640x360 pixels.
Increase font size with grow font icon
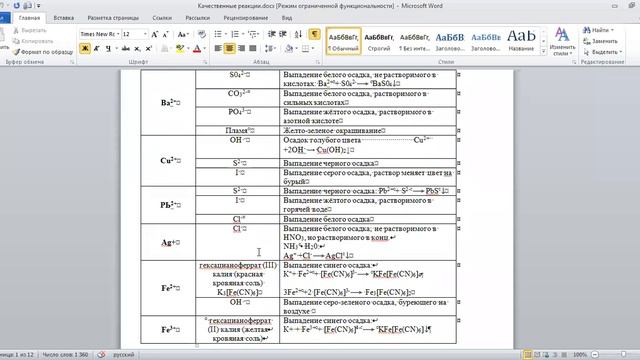155,34
